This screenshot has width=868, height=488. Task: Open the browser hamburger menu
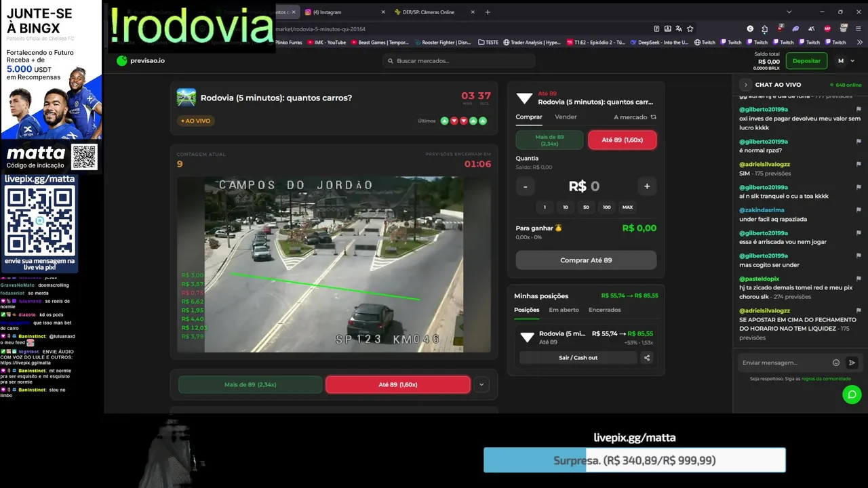(x=859, y=28)
